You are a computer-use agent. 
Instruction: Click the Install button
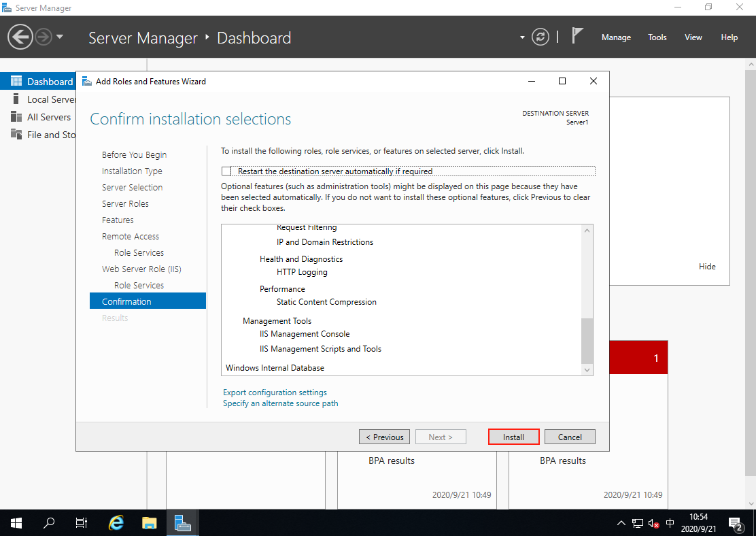click(513, 437)
